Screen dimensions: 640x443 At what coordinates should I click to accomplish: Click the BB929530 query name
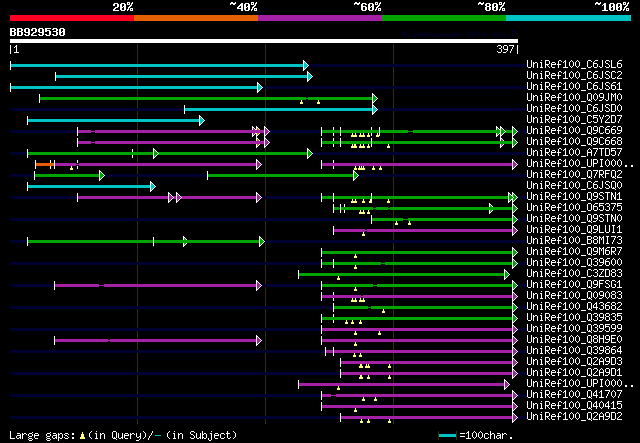[x=38, y=32]
